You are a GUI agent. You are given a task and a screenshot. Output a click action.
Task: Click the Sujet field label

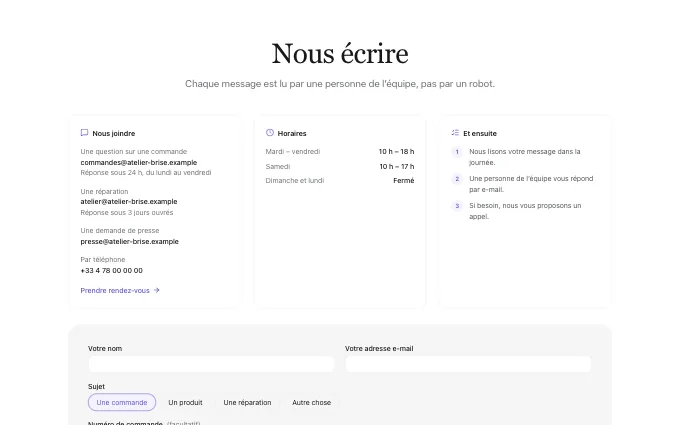[96, 387]
